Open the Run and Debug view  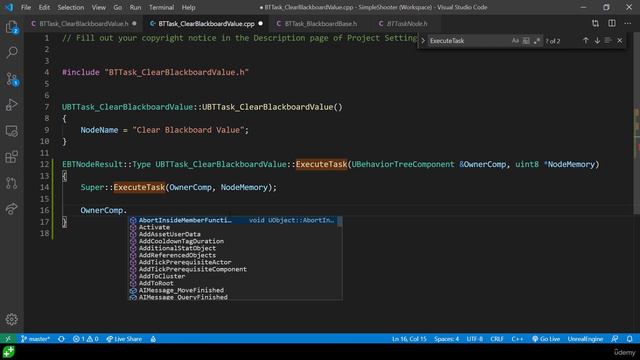(12, 105)
